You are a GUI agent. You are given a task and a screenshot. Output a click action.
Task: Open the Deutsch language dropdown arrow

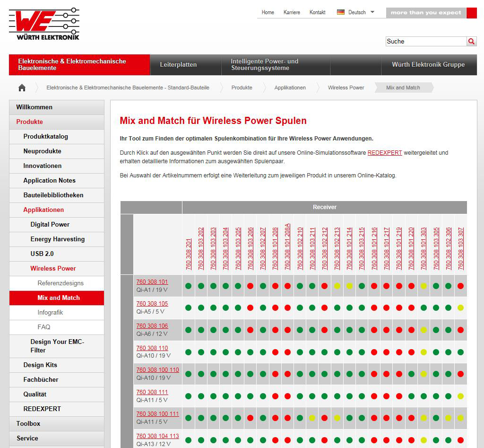coord(372,12)
